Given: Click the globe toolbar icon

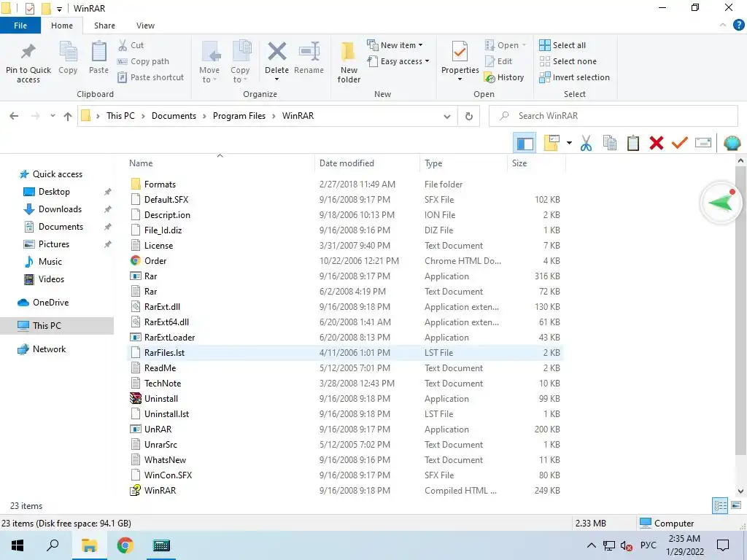Looking at the screenshot, I should [x=732, y=143].
